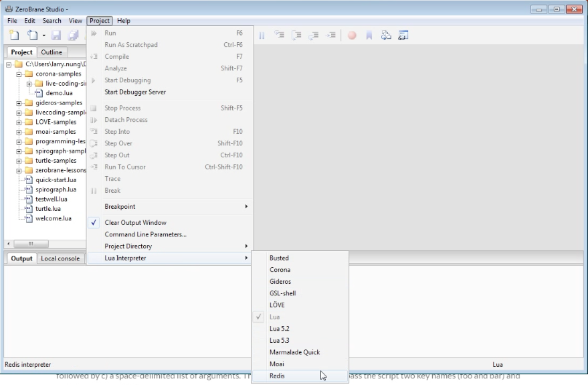Click the Run To Cursor toolbar icon

tap(330, 35)
